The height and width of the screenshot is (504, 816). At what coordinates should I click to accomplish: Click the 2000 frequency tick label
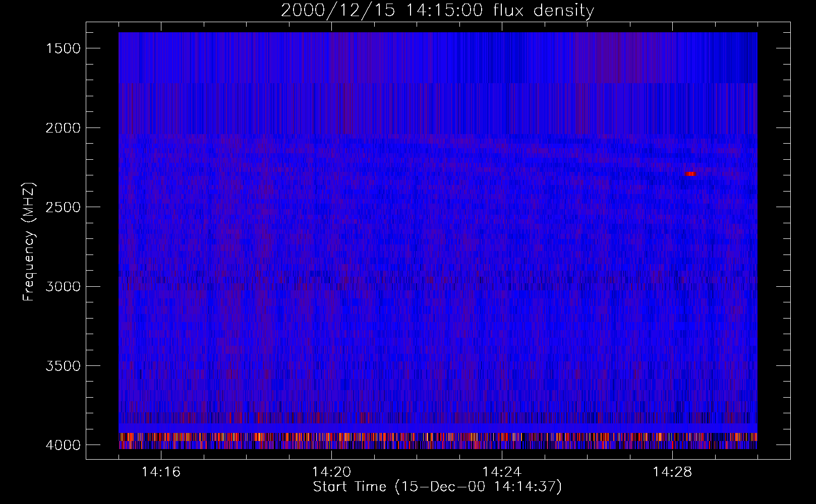[63, 128]
